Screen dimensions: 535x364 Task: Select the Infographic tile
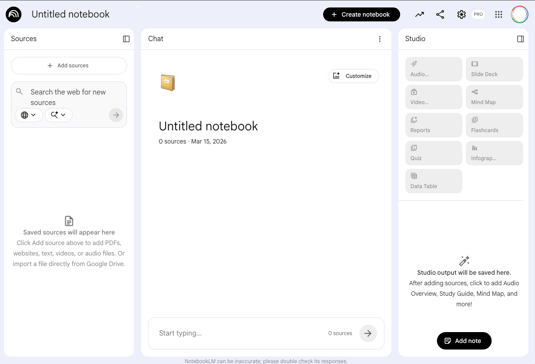pyautogui.click(x=494, y=153)
